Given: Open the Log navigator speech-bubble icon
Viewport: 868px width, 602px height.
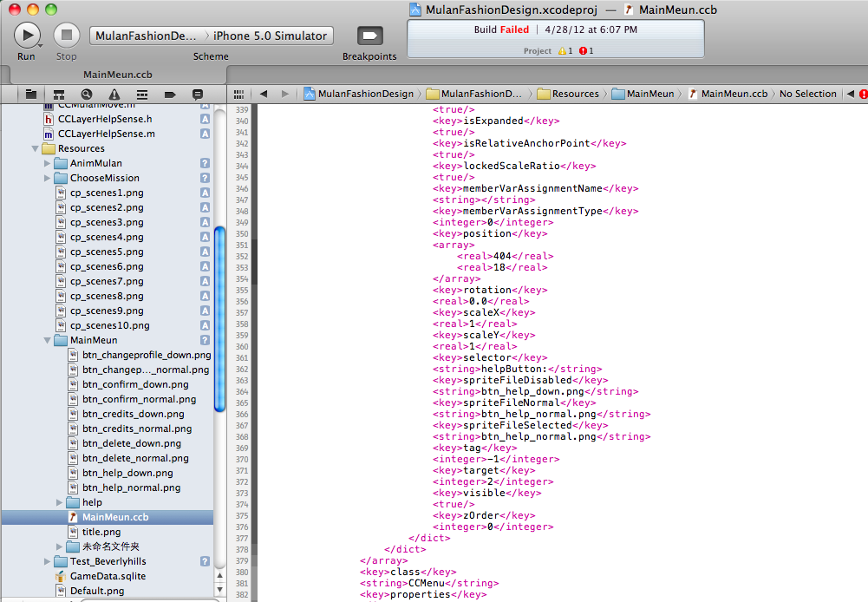Looking at the screenshot, I should (198, 94).
